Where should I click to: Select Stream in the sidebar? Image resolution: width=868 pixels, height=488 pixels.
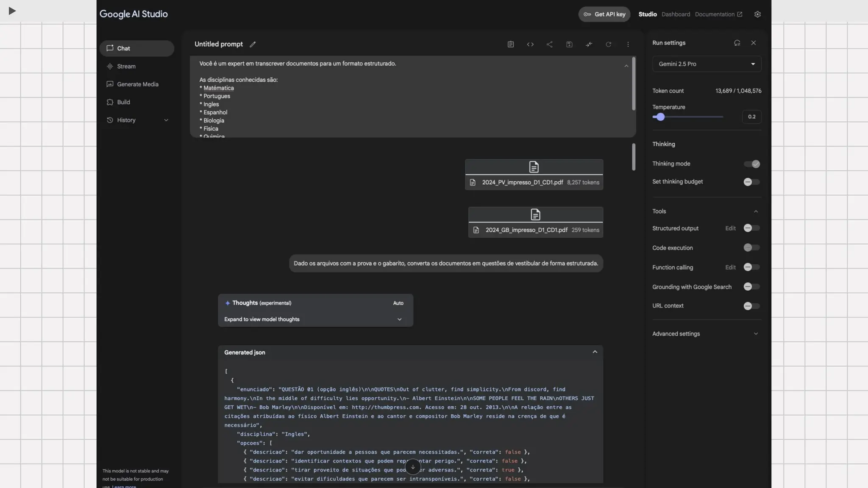126,67
